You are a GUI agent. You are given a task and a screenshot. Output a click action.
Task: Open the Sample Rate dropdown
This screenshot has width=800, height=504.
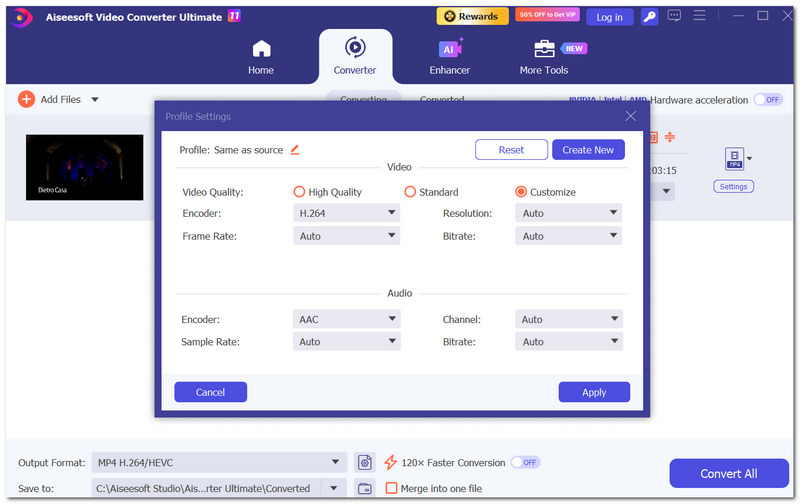(x=346, y=342)
